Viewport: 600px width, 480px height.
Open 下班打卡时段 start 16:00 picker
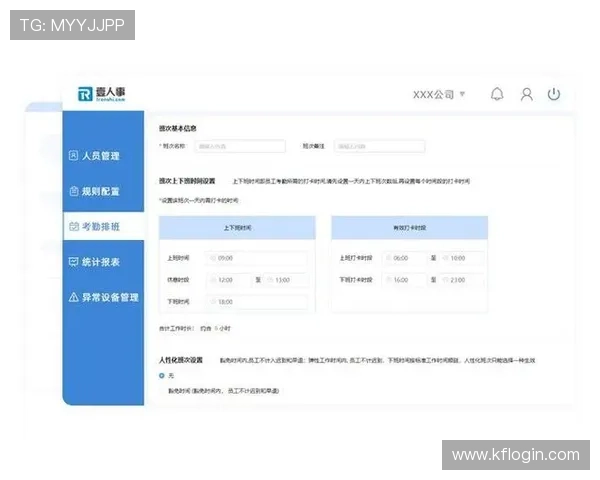click(x=404, y=280)
